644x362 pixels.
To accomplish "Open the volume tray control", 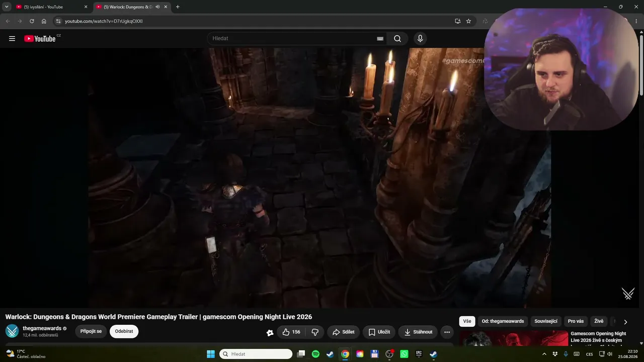I will click(x=610, y=354).
